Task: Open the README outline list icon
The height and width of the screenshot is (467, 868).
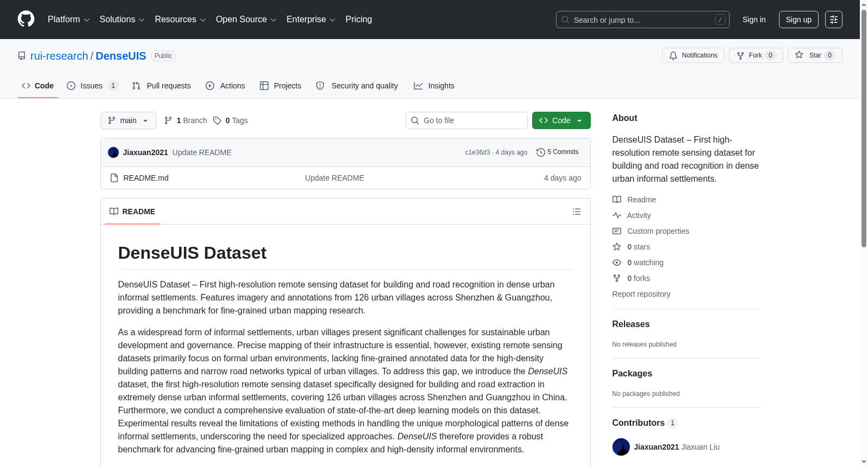Action: click(x=577, y=212)
